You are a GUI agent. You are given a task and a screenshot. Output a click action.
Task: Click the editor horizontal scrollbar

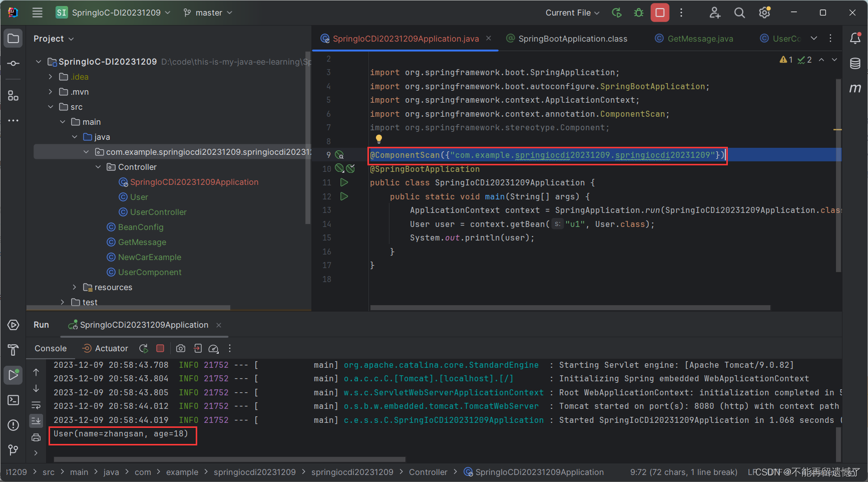(570, 308)
